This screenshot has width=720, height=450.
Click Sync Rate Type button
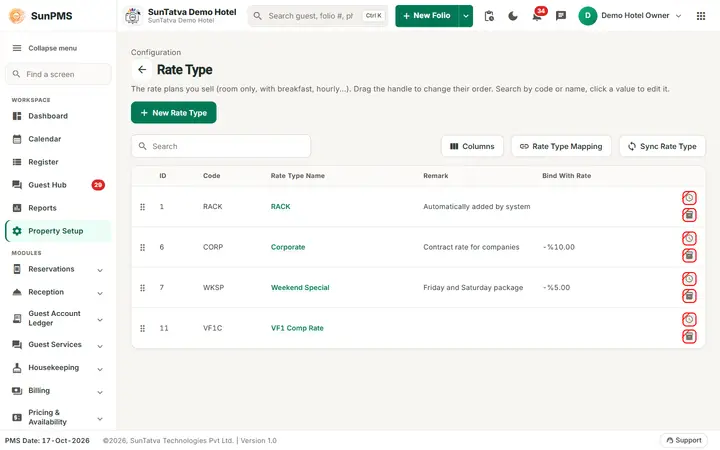(662, 146)
